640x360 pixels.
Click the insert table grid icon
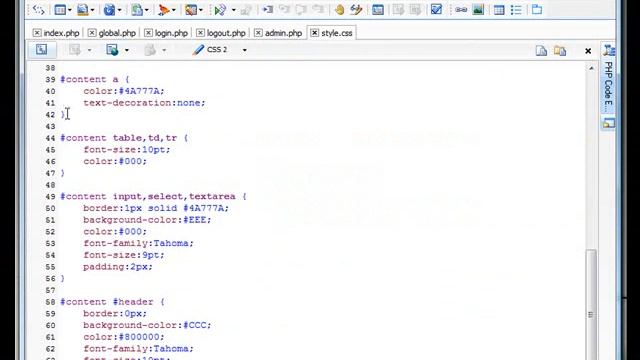pyautogui.click(x=499, y=10)
